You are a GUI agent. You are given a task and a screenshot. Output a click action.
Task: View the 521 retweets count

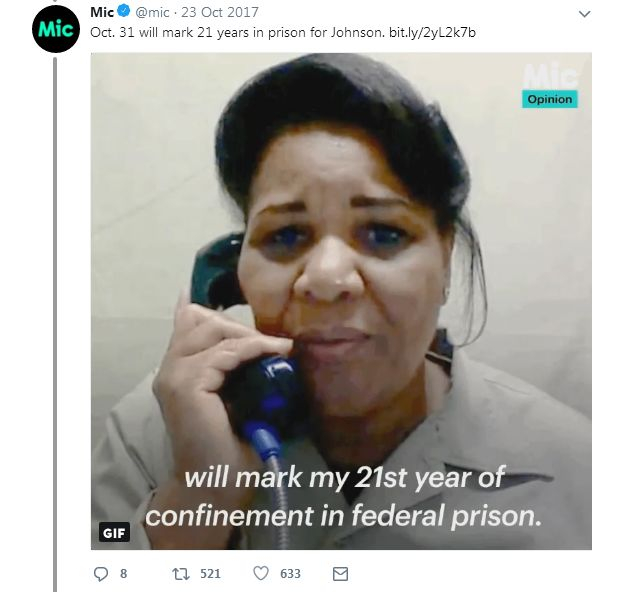[210, 574]
